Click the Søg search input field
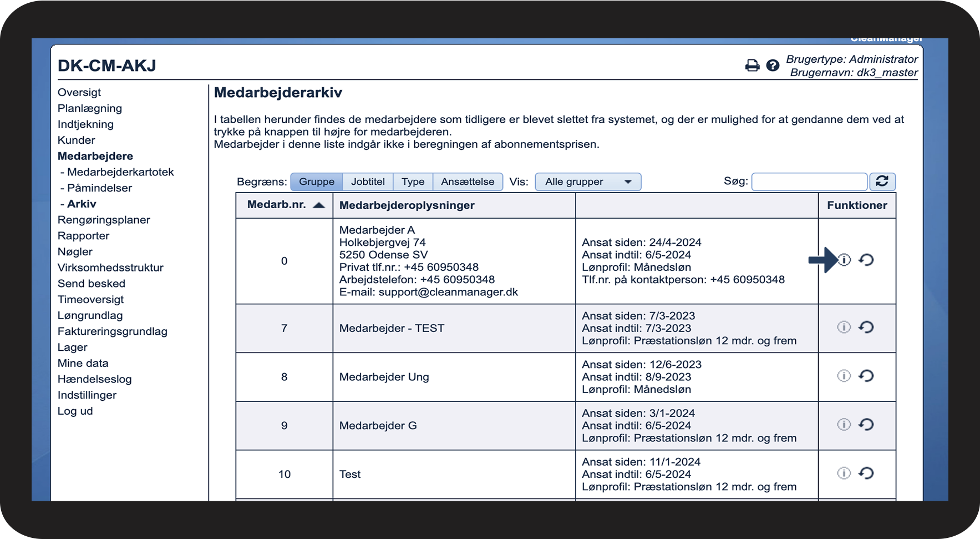980x539 pixels. coord(809,182)
